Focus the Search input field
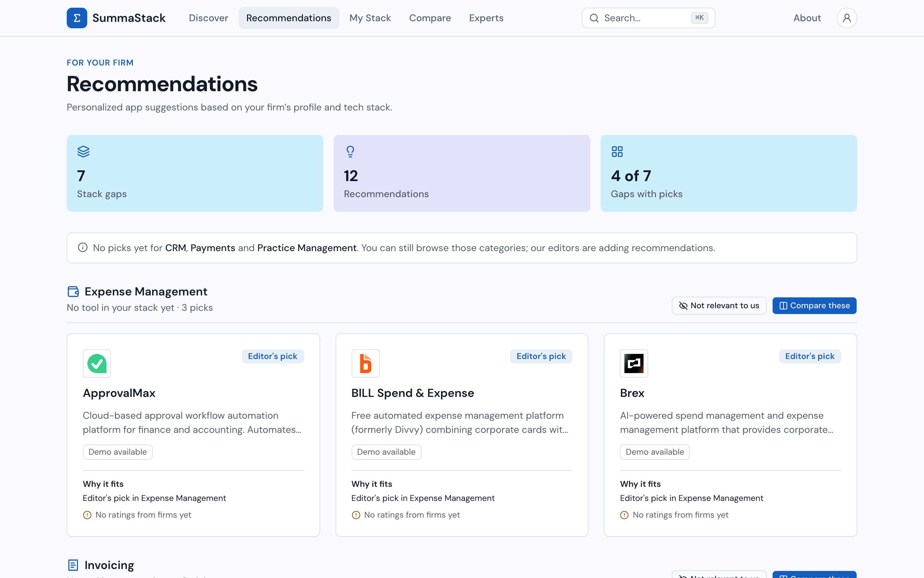Viewport: 924px width, 578px height. [648, 18]
